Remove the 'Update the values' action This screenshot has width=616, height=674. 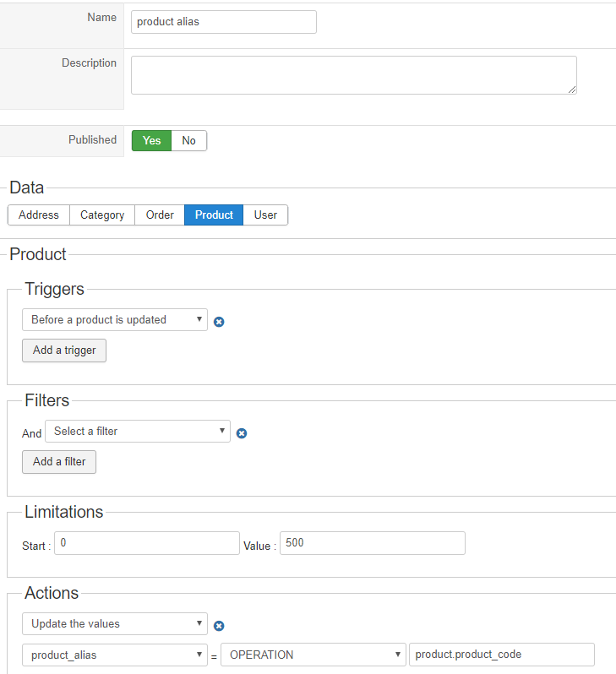coord(219,626)
